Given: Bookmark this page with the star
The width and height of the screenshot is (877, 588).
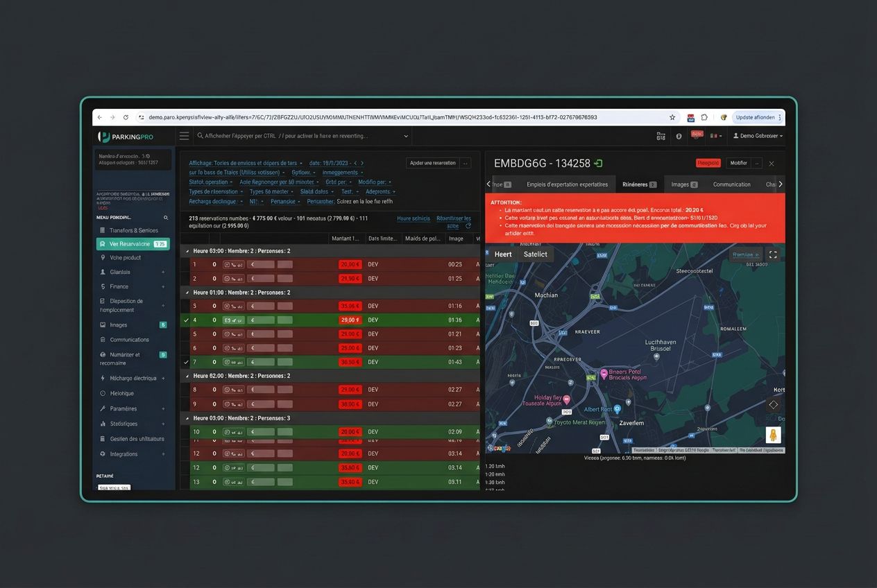Looking at the screenshot, I should click(672, 117).
